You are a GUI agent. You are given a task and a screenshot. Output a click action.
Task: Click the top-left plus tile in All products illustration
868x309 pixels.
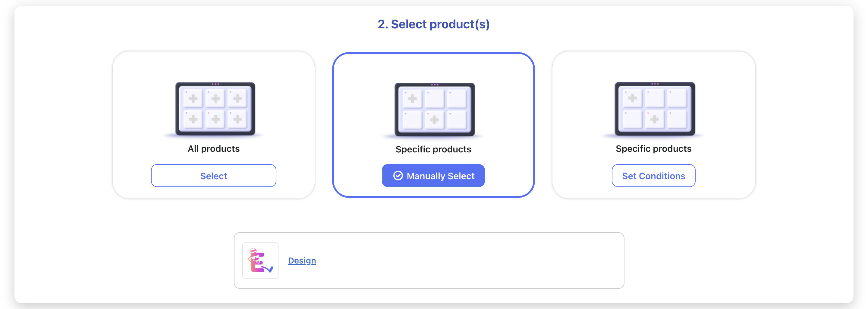[193, 98]
